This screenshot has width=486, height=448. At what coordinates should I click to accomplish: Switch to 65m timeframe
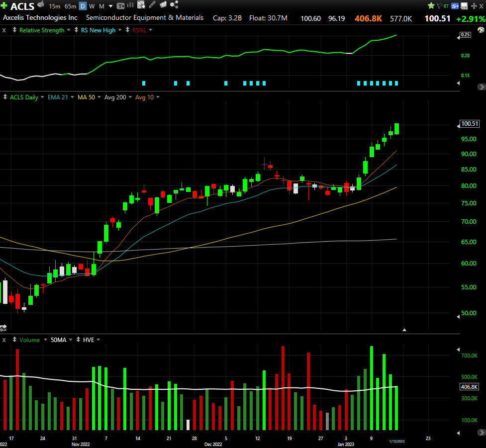click(x=70, y=6)
